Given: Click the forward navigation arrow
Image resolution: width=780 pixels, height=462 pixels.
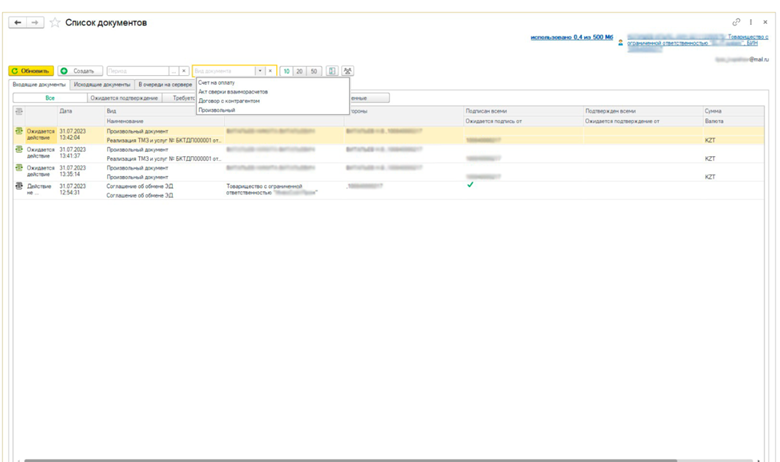Looking at the screenshot, I should (35, 22).
